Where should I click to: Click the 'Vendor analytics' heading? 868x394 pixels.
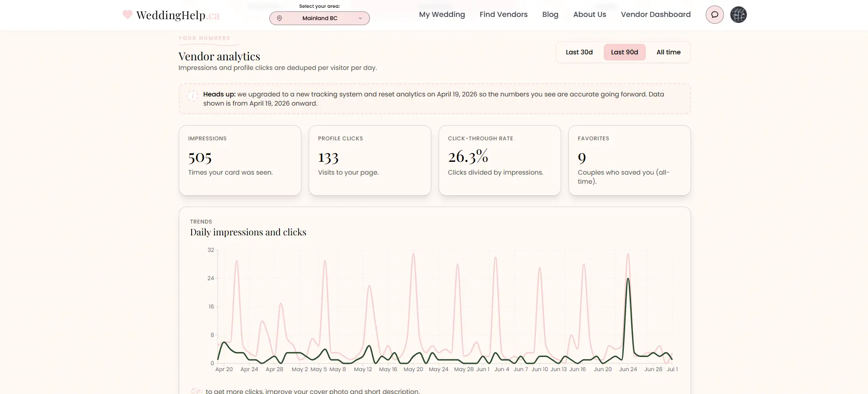click(219, 56)
